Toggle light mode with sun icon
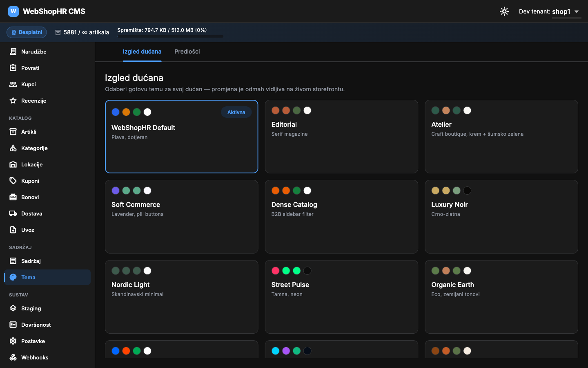This screenshot has height=368, width=588. 504,11
